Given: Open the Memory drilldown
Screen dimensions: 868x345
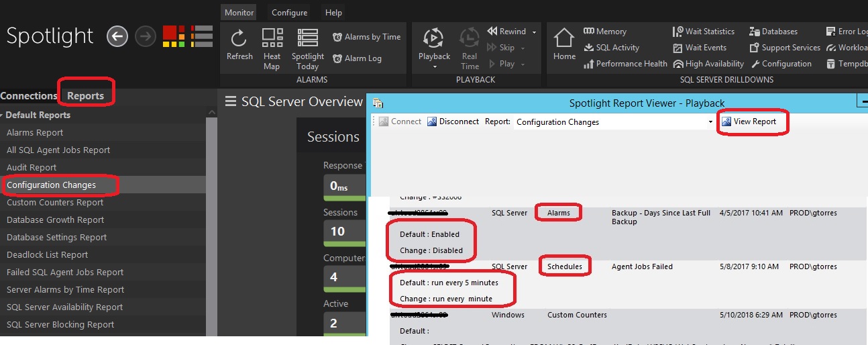Looking at the screenshot, I should [605, 32].
